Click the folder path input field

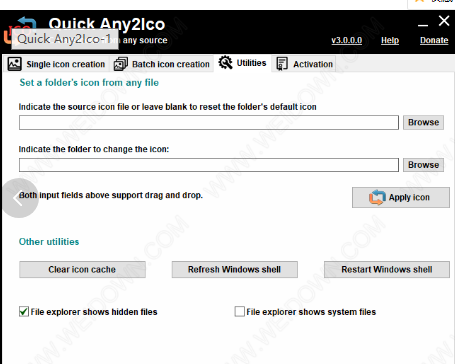pyautogui.click(x=209, y=165)
